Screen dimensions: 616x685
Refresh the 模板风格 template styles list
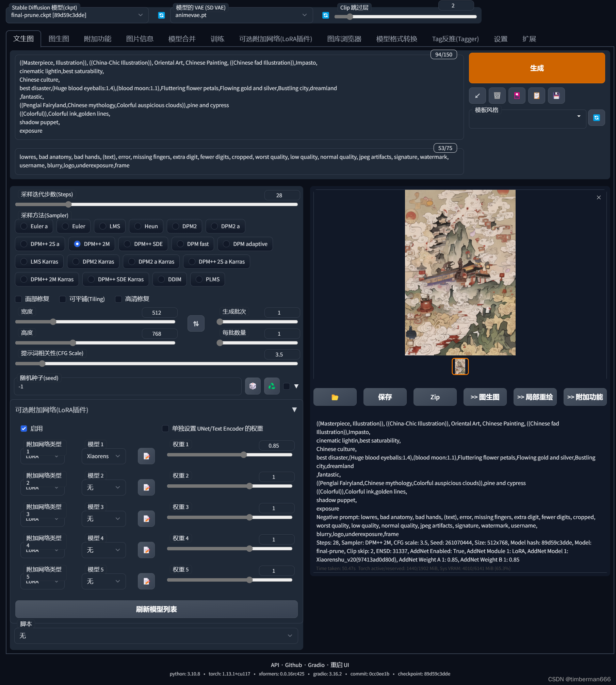(x=597, y=118)
